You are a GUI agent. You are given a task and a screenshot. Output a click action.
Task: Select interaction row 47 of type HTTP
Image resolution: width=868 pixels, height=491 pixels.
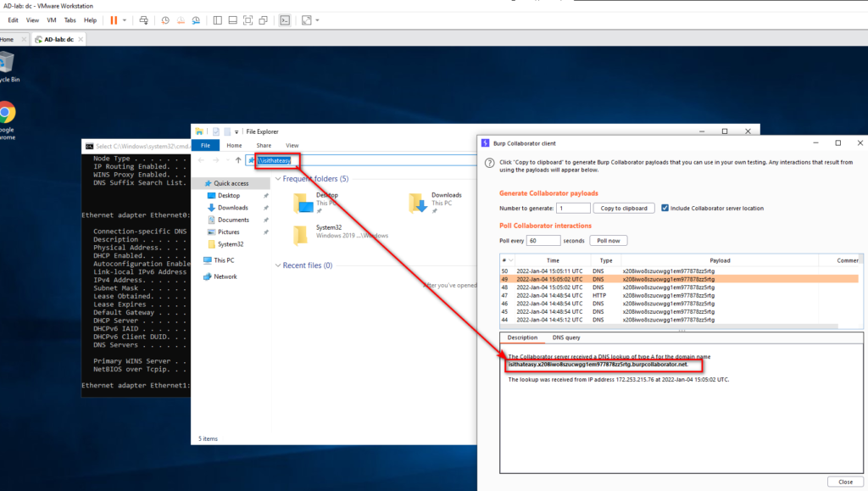[x=679, y=296]
